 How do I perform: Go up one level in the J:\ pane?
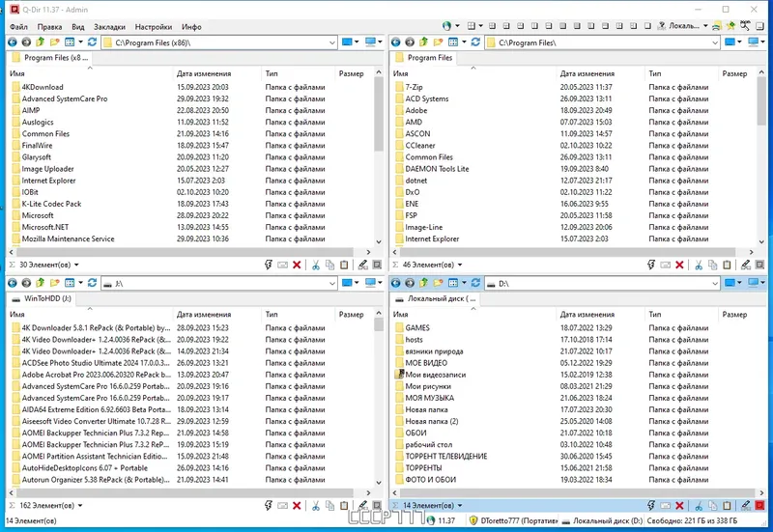[40, 283]
